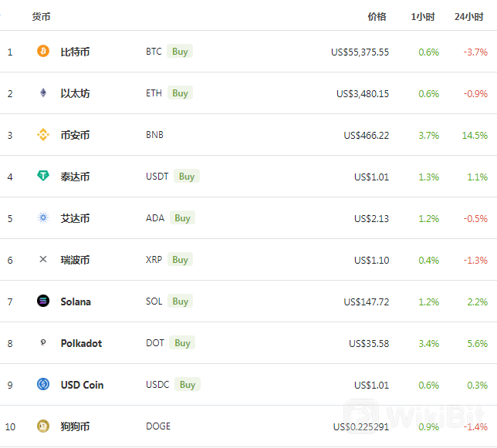This screenshot has width=497, height=448.
Task: Click the Buy button next to BTC
Action: pos(180,52)
